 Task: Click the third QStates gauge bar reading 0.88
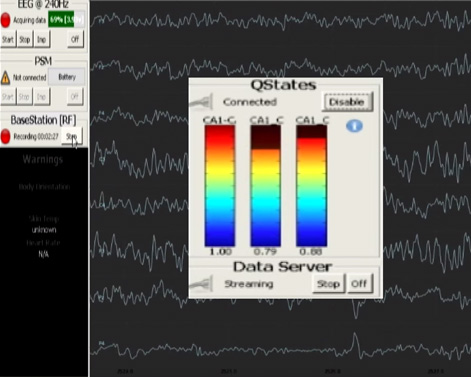point(311,186)
